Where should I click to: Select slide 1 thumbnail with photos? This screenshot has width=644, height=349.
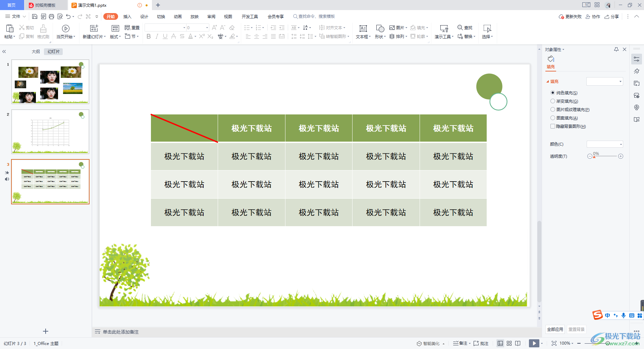pyautogui.click(x=50, y=82)
